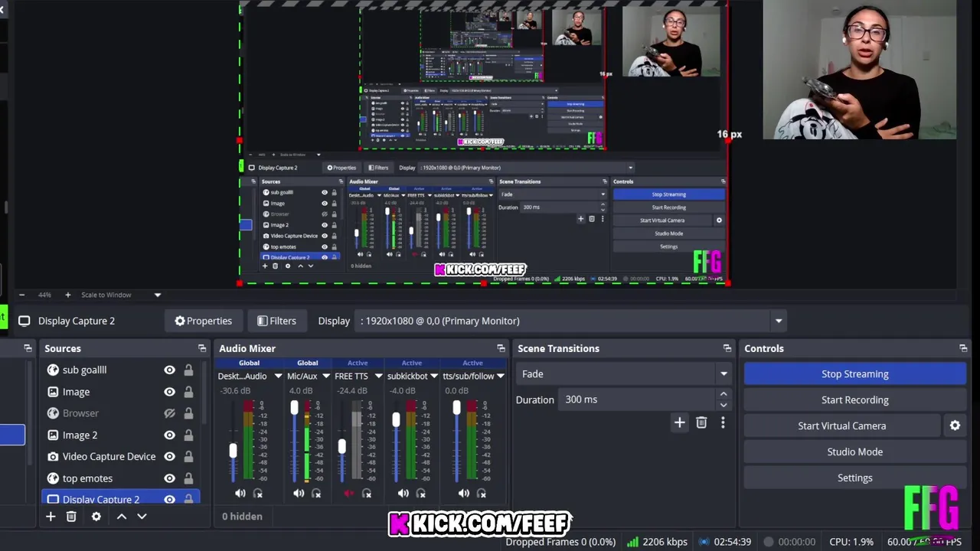Hide the Video Capture Device source

169,457
